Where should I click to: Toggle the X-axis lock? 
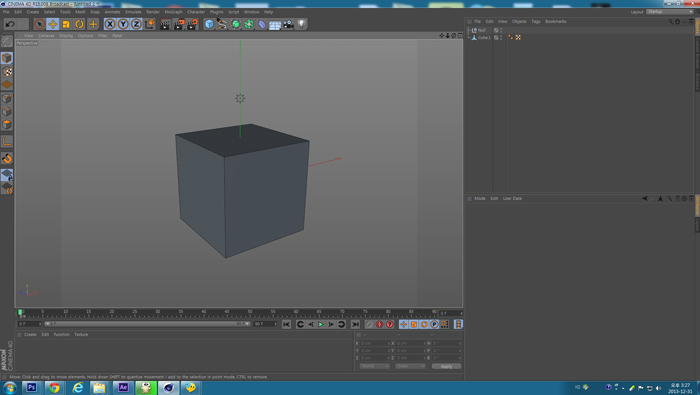(x=110, y=24)
